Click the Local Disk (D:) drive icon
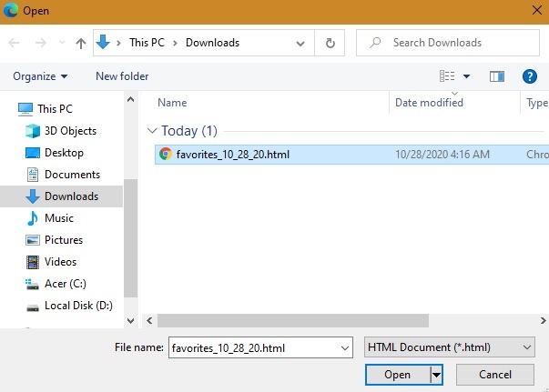 pyautogui.click(x=33, y=308)
